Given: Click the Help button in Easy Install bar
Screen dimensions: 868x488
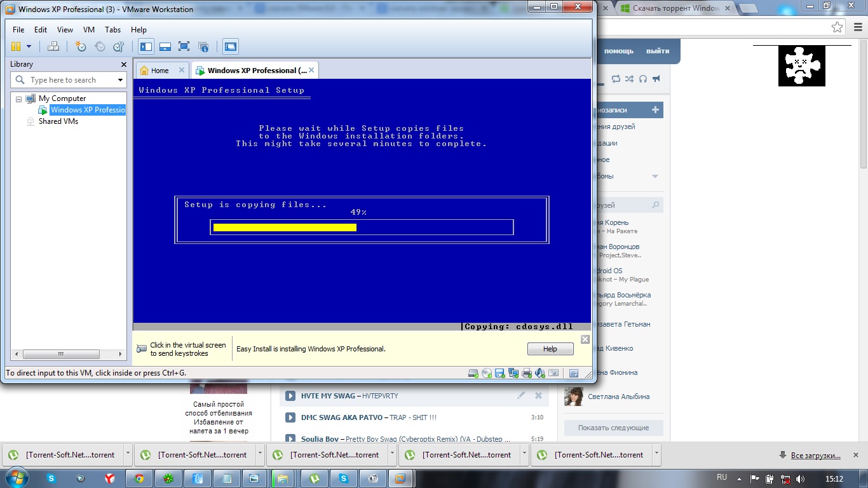Looking at the screenshot, I should tap(550, 349).
